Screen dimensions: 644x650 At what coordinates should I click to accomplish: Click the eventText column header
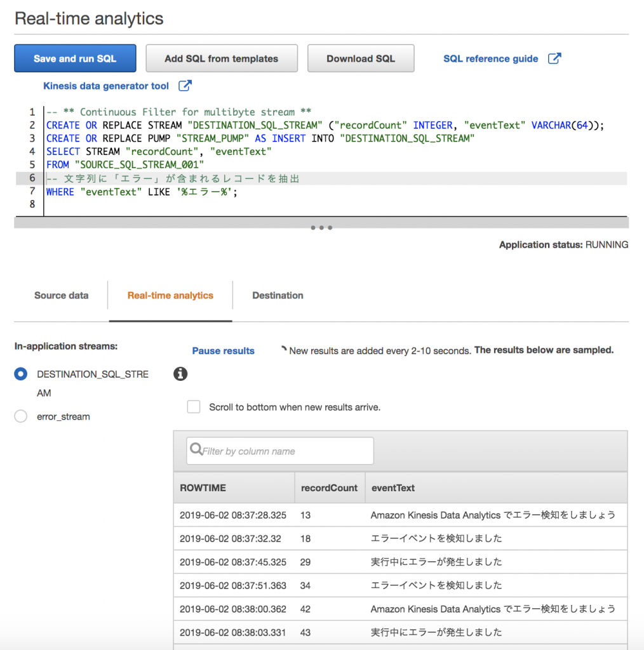[x=496, y=488]
